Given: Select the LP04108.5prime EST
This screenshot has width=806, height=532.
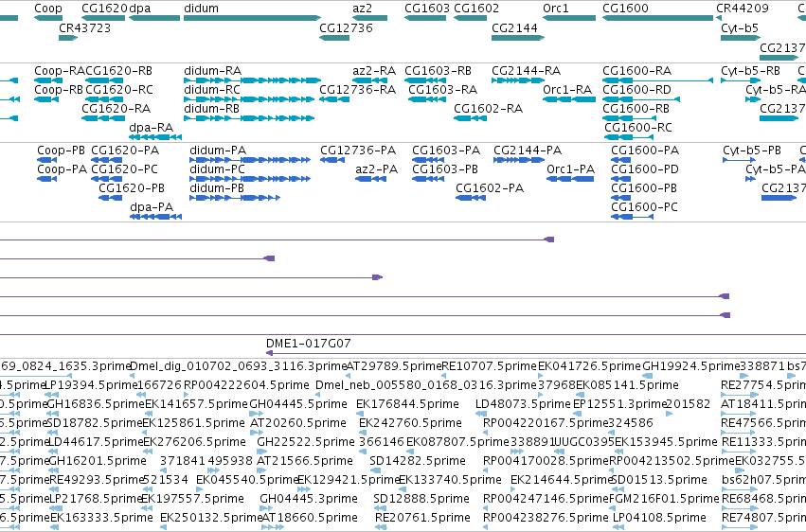Looking at the screenshot, I should [618, 527].
